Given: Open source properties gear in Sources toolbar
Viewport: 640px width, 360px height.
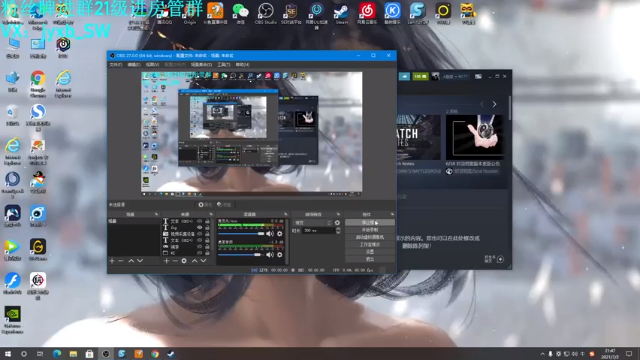Looking at the screenshot, I should 184,260.
